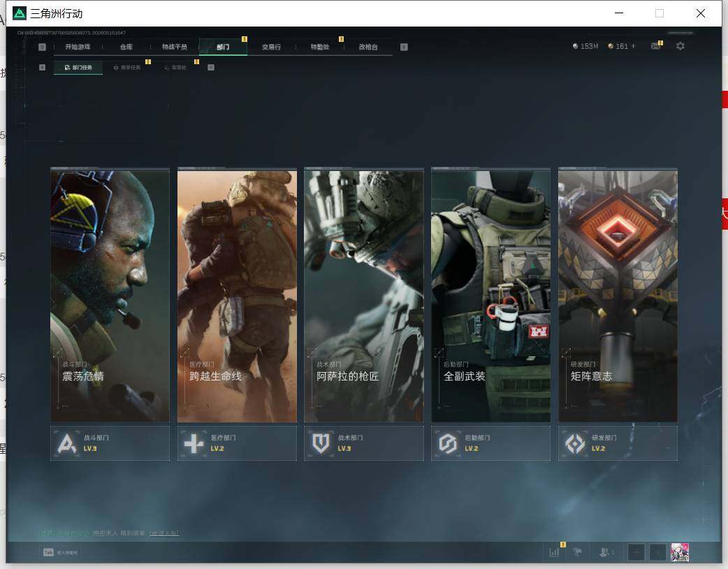728x569 pixels.
Task: Open the 特战干员 tab
Action: (x=174, y=47)
